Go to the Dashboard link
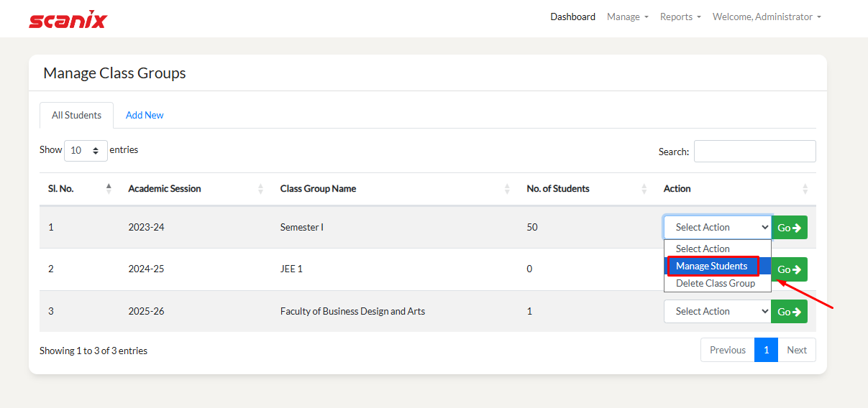The height and width of the screenshot is (408, 868). click(x=572, y=17)
